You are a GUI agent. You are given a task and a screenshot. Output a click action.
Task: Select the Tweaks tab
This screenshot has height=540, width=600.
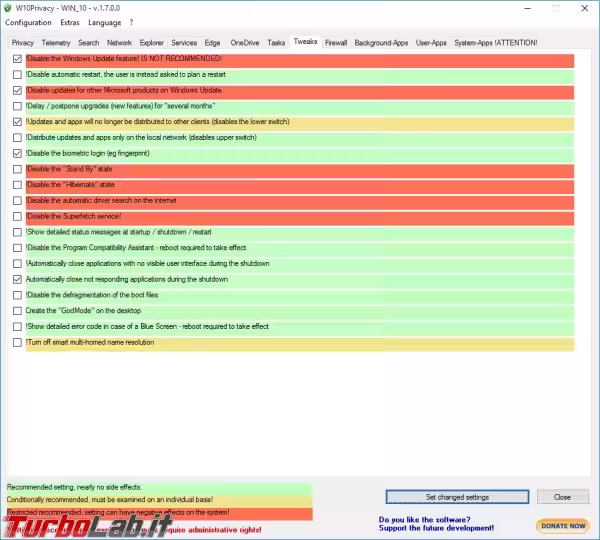(x=305, y=42)
